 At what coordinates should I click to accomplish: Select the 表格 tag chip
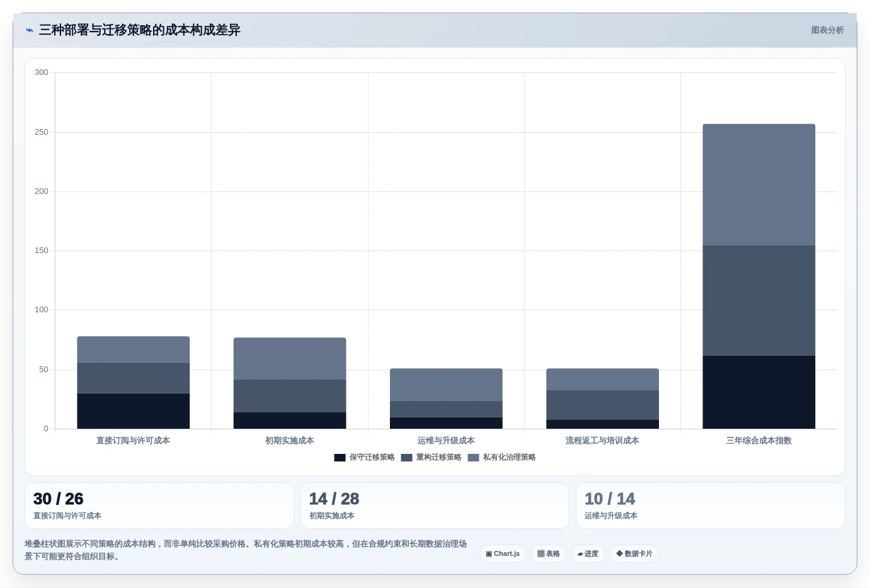click(x=549, y=554)
